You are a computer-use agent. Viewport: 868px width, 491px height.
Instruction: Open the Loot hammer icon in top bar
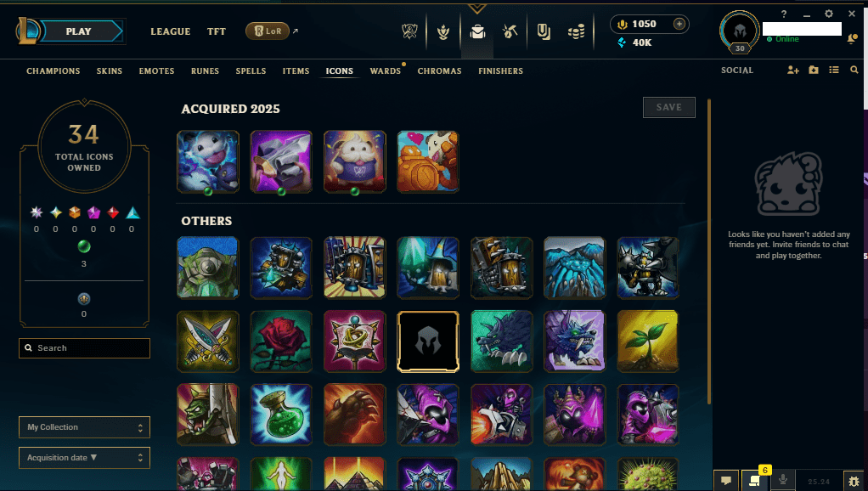coord(510,31)
